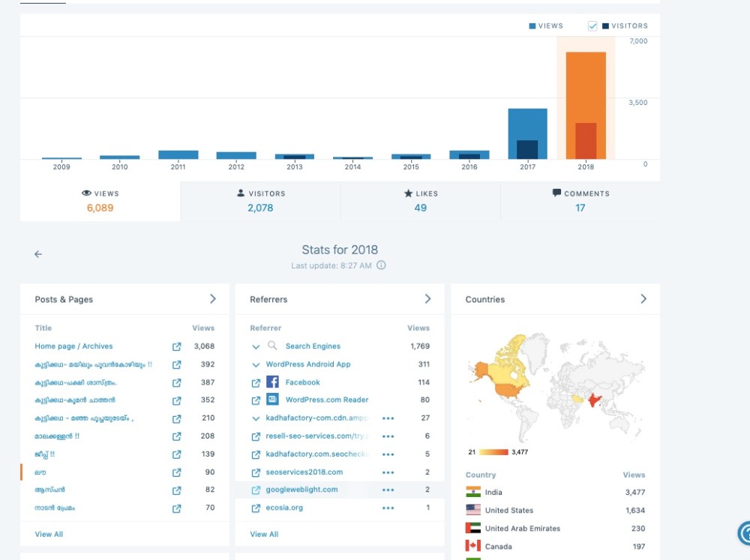This screenshot has height=560, width=750.
Task: Switch to the Visitors stats tab
Action: coord(260,201)
